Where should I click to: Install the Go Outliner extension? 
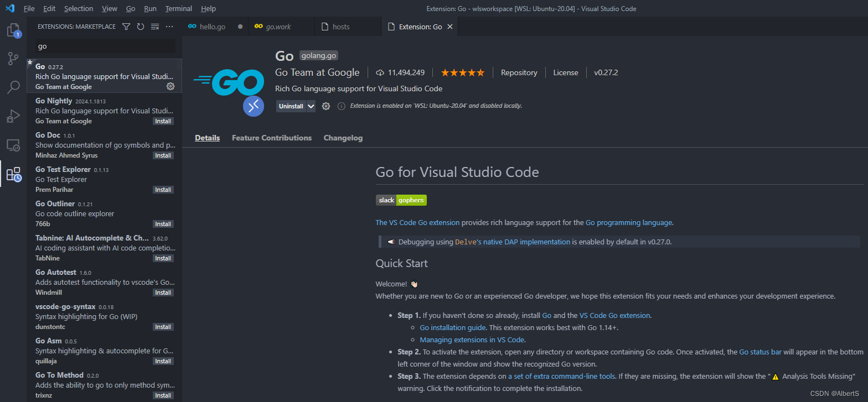click(x=163, y=224)
